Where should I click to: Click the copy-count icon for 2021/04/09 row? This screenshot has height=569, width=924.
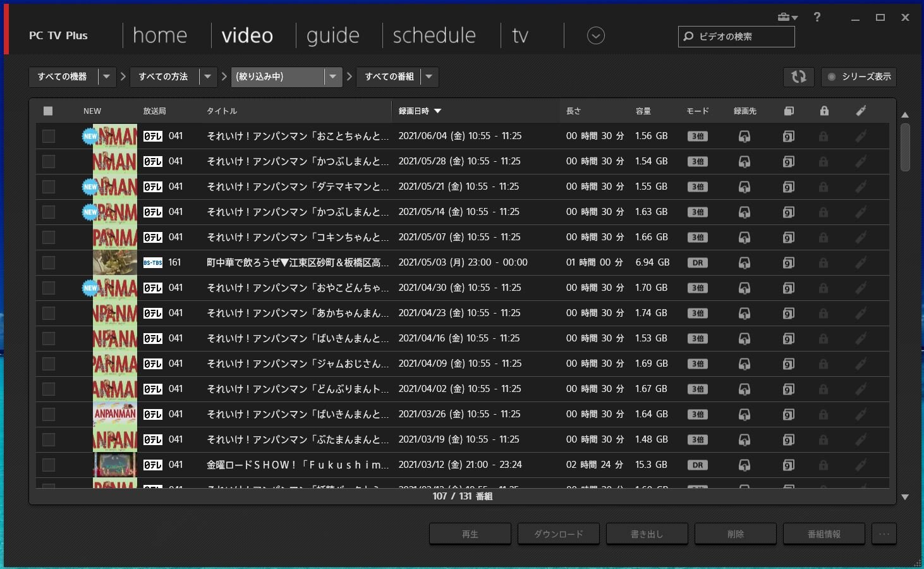tap(788, 364)
